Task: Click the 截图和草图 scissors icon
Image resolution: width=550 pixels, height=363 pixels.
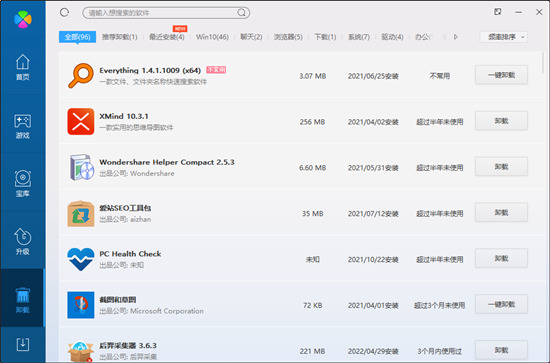Action: [x=81, y=305]
